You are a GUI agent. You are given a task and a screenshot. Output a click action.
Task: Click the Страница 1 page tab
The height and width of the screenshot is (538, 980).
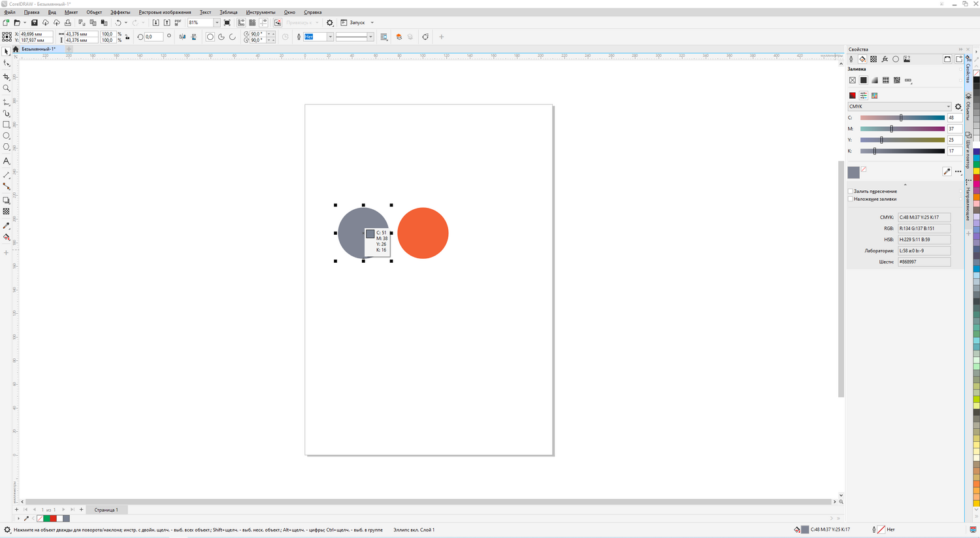coord(106,510)
